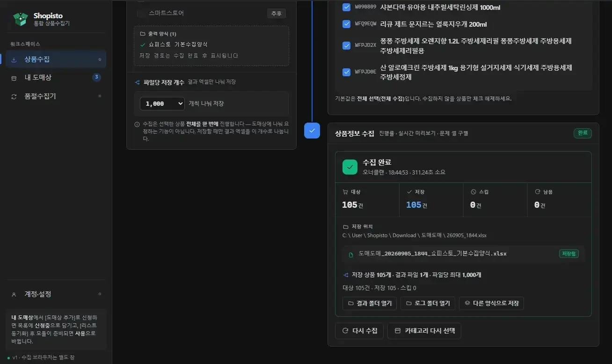
Task: Click the 수집 완료 heading
Action: coord(377,162)
